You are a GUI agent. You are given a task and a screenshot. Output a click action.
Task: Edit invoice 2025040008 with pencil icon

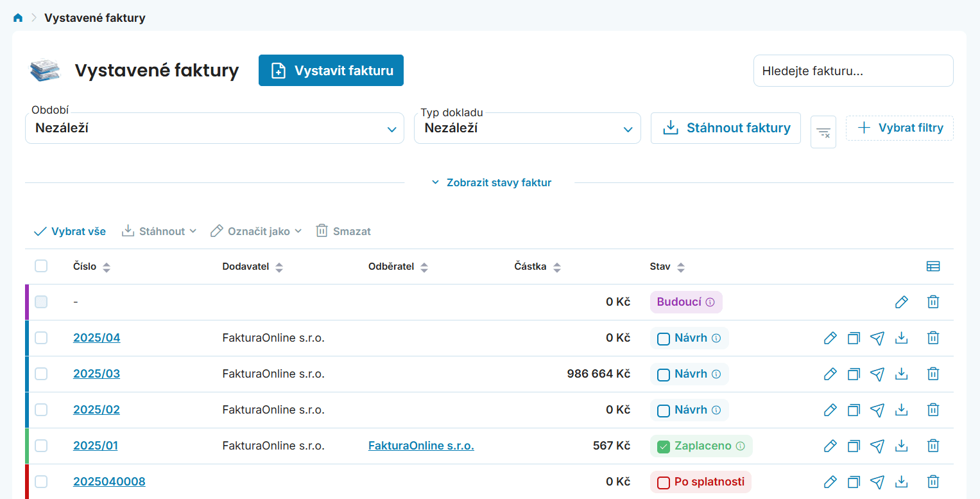830,482
